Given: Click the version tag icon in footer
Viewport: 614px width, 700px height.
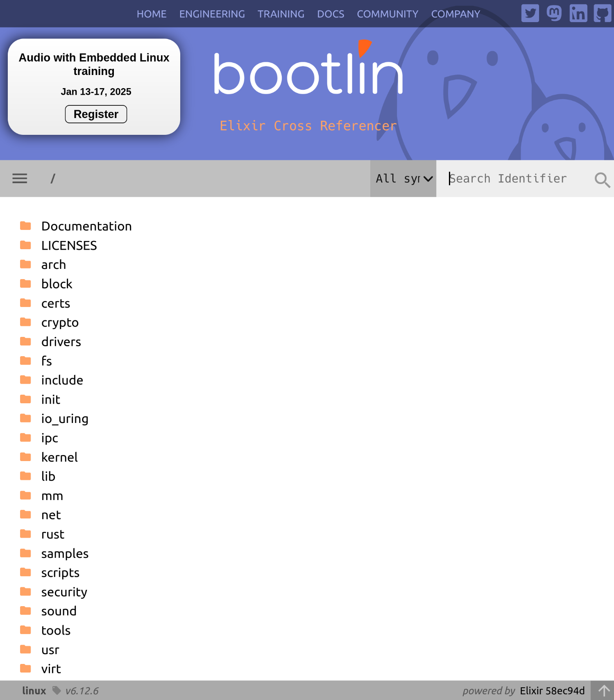Looking at the screenshot, I should (57, 691).
